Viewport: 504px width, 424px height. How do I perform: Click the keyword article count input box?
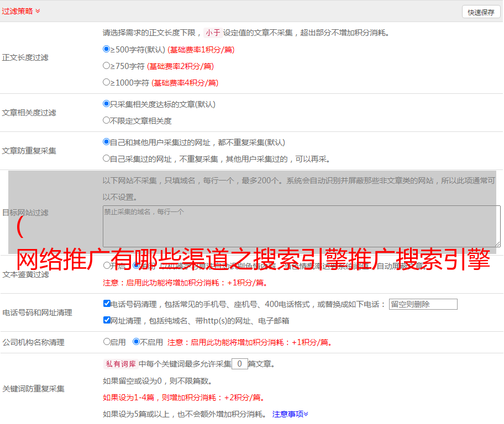pyautogui.click(x=239, y=364)
